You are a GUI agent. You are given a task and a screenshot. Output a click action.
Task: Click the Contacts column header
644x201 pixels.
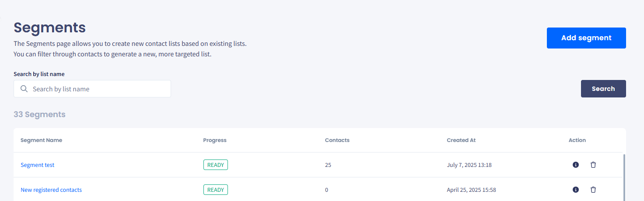click(x=337, y=140)
